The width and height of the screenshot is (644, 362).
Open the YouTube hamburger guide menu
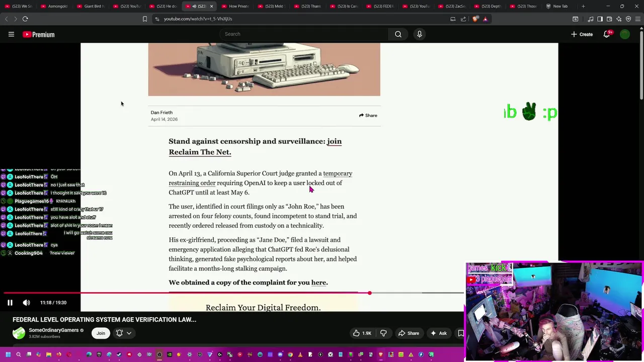11,34
